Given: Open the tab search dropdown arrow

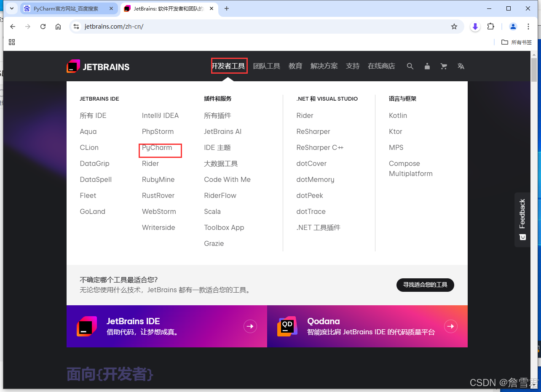Looking at the screenshot, I should 12,8.
